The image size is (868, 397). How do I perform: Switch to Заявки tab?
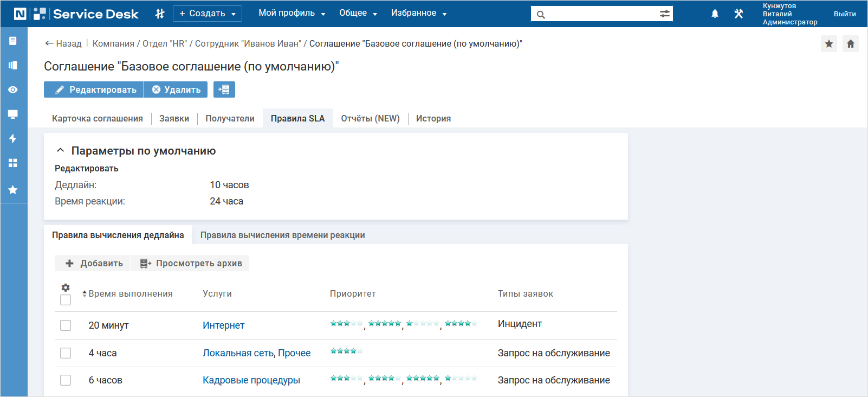click(174, 118)
